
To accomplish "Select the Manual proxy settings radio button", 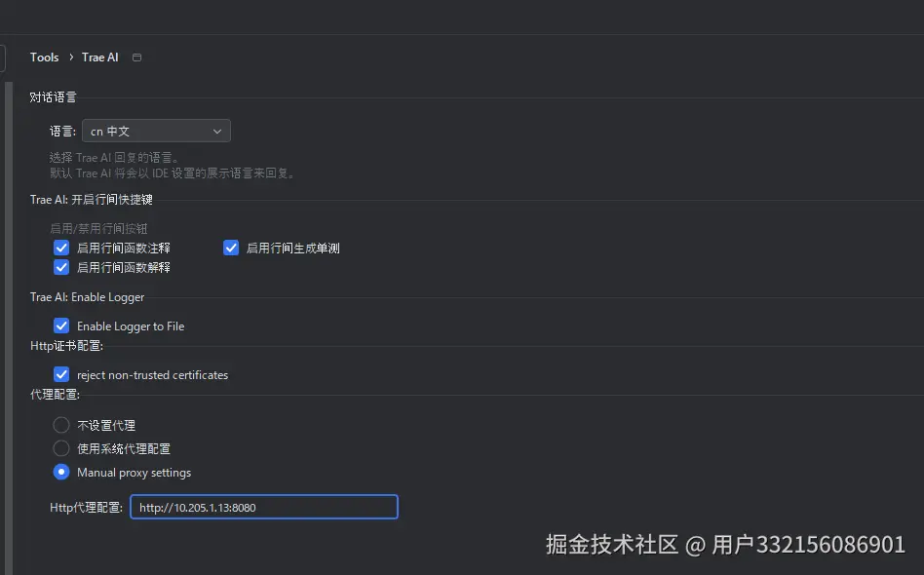I will (60, 472).
